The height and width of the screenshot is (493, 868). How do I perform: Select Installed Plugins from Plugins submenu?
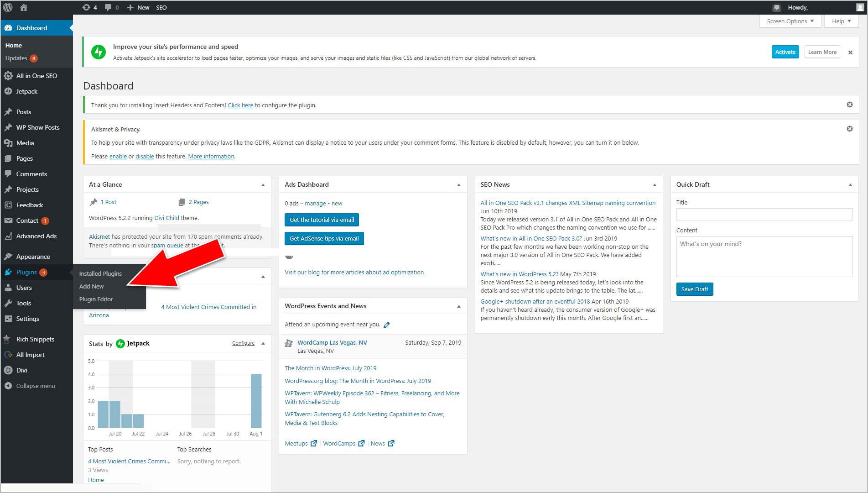(x=100, y=273)
